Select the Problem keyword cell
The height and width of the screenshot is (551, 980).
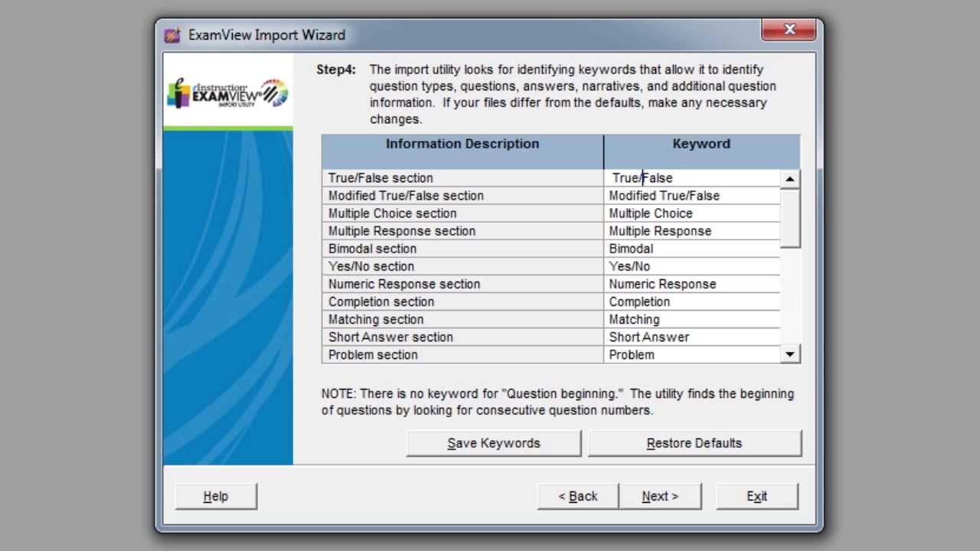point(692,354)
